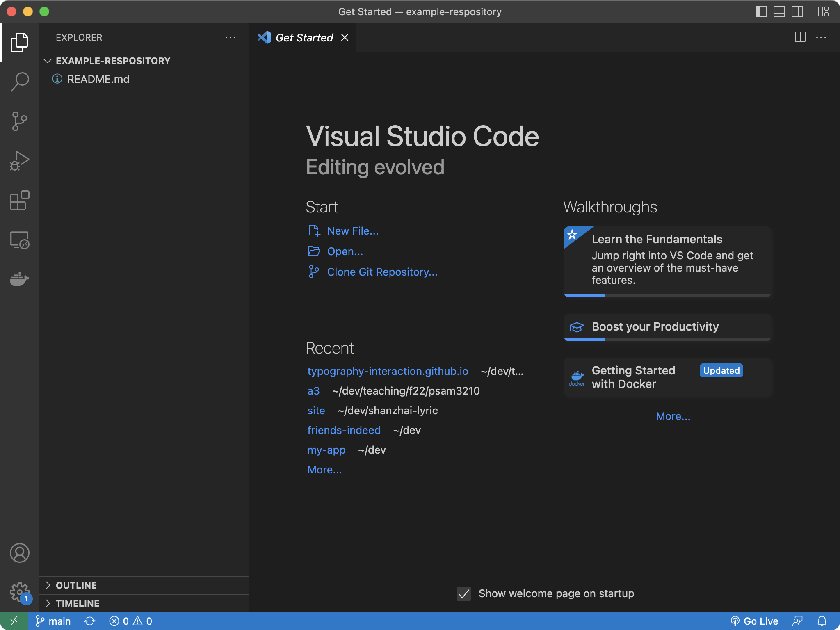The image size is (840, 630).
Task: Open the Remote Explorer view
Action: pyautogui.click(x=19, y=240)
